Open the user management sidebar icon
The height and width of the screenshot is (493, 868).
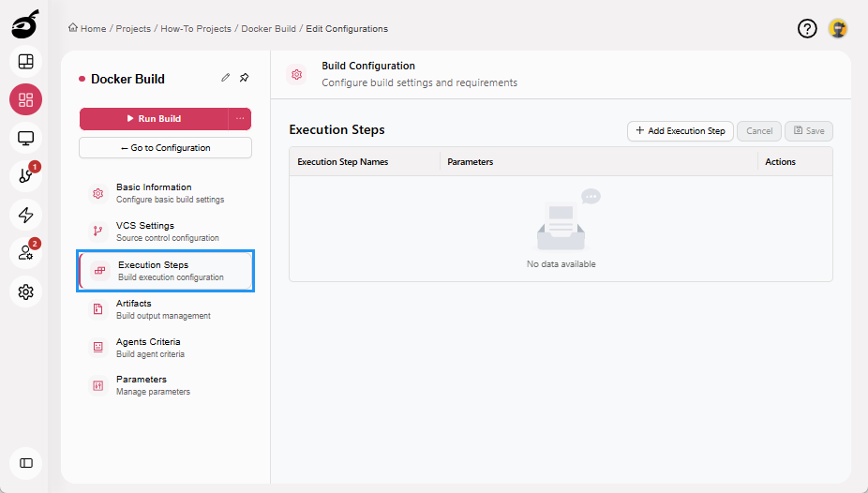tap(25, 253)
